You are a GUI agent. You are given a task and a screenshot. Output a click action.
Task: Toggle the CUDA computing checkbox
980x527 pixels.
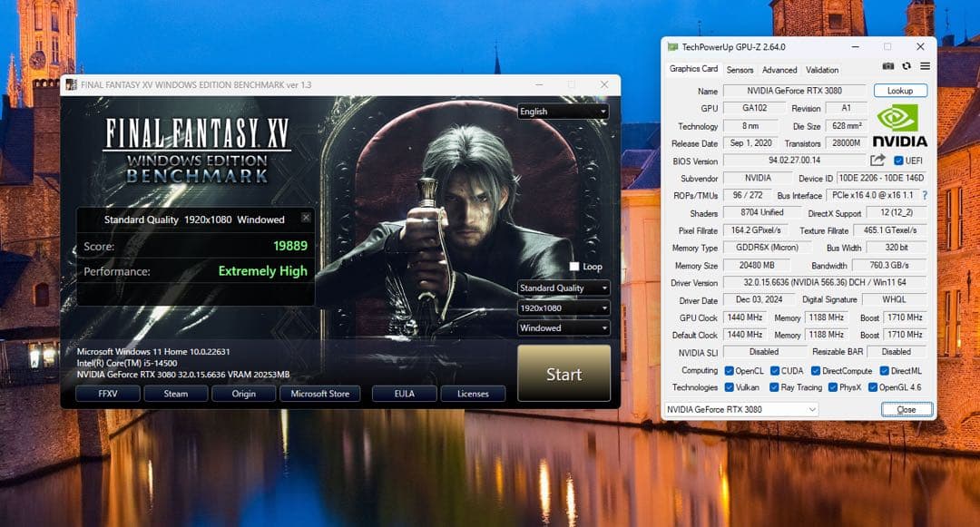point(776,370)
